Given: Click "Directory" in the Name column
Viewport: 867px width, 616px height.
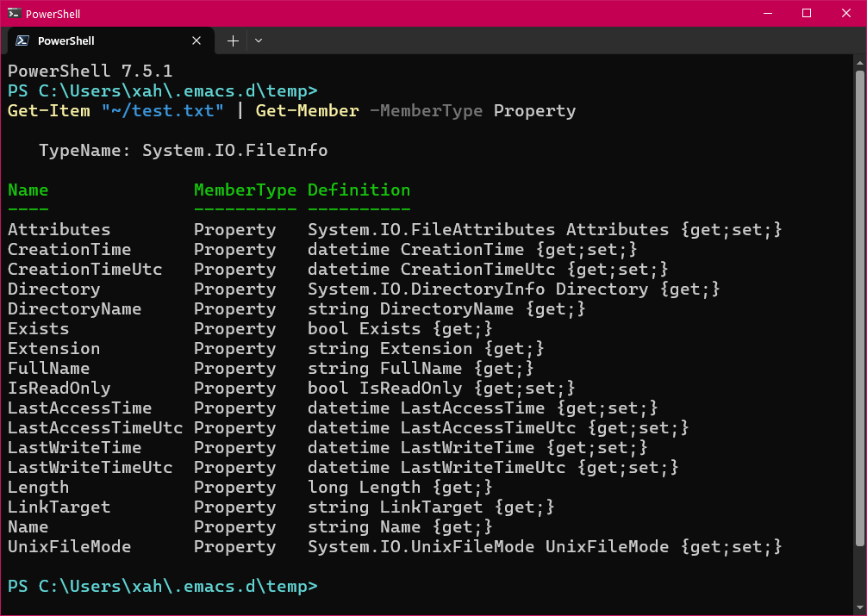Looking at the screenshot, I should [54, 289].
